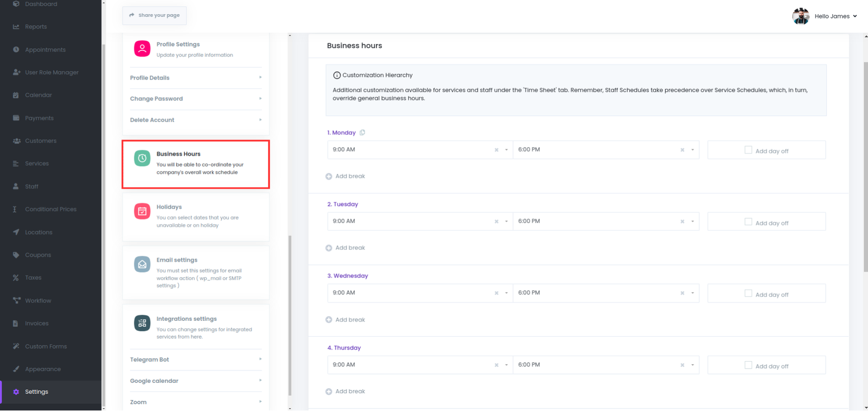Clear the Monday 9:00 AM start time
Image resolution: width=868 pixels, height=411 pixels.
point(496,150)
